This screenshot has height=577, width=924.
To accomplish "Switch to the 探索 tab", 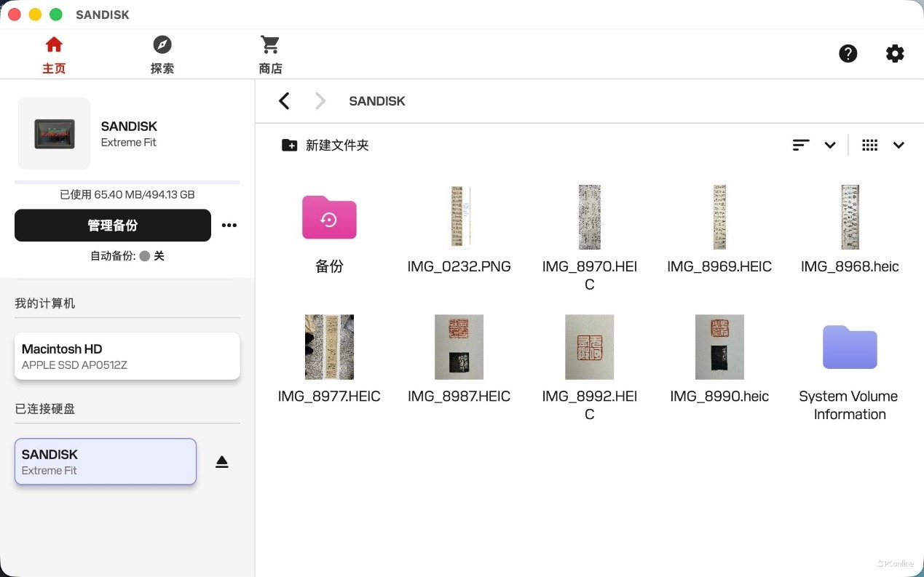I will 162,55.
